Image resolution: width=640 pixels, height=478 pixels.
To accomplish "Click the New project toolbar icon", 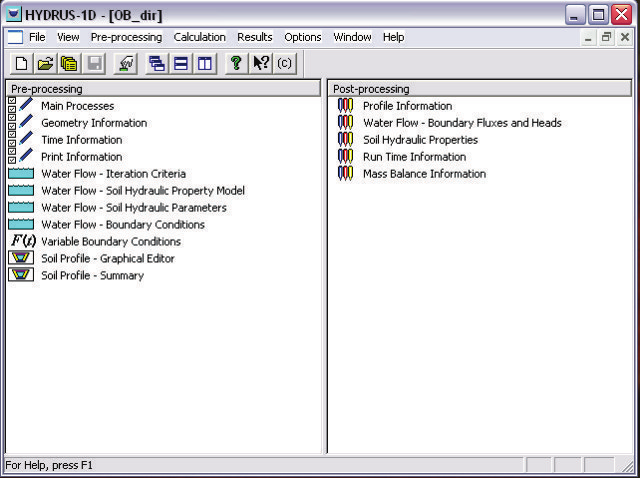I will 21,64.
